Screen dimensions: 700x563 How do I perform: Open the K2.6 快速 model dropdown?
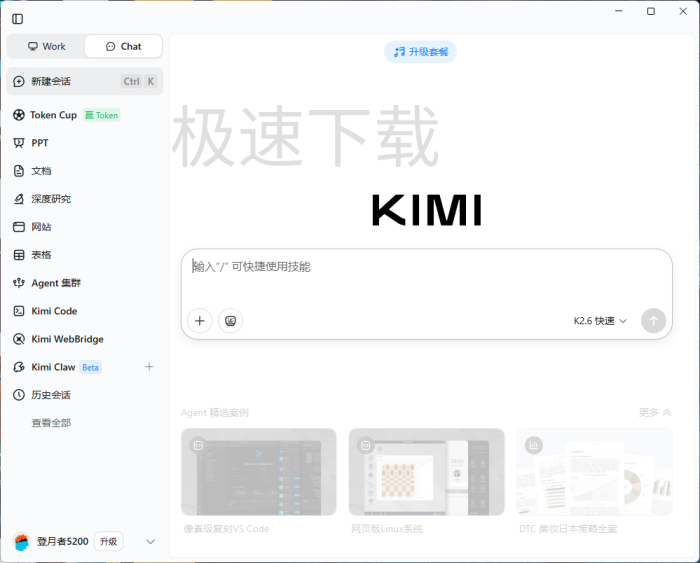point(600,321)
